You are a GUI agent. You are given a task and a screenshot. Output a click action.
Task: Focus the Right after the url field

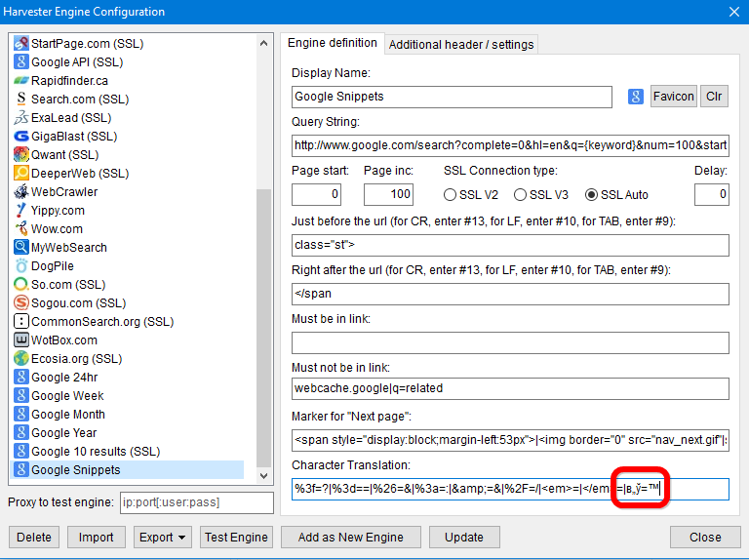point(510,294)
